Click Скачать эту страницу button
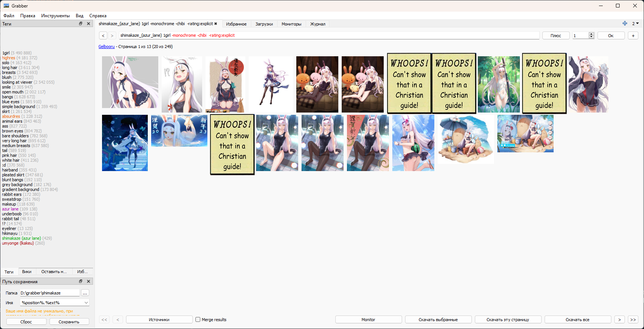The image size is (644, 329). [x=508, y=320]
